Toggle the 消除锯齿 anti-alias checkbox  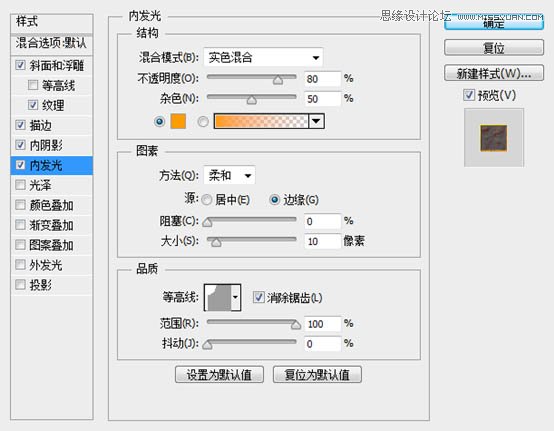click(258, 297)
